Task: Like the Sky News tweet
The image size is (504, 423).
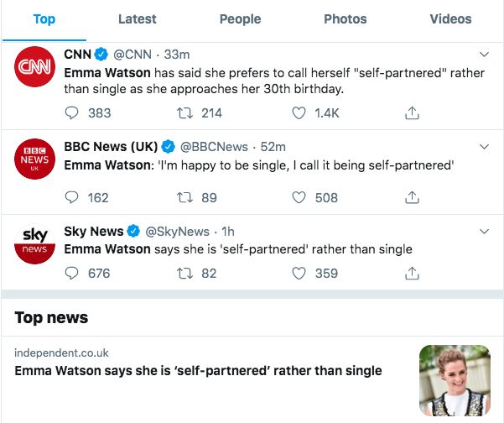Action: point(299,273)
